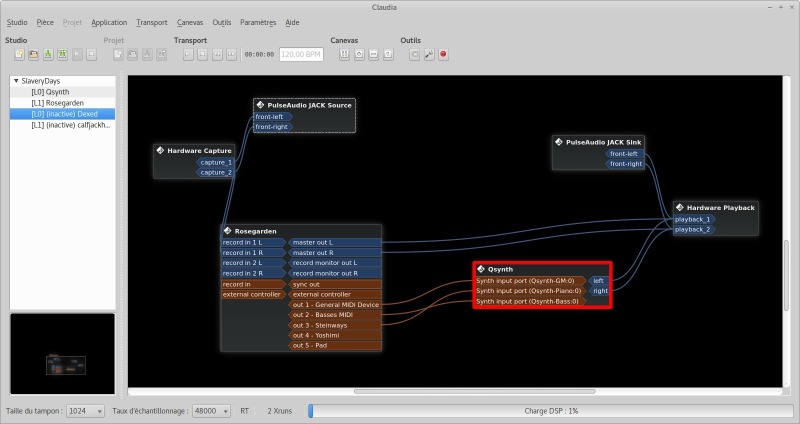Click the third Studio toolbar icon
The width and height of the screenshot is (800, 424).
(x=48, y=55)
